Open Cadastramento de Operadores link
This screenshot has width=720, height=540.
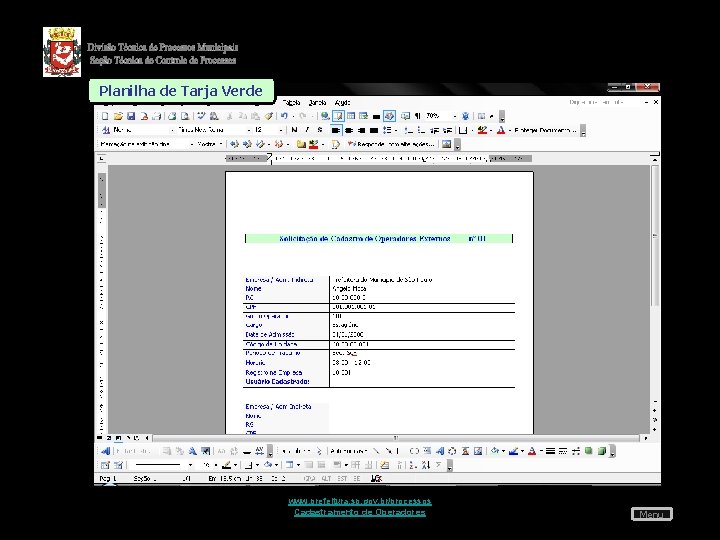click(x=360, y=512)
